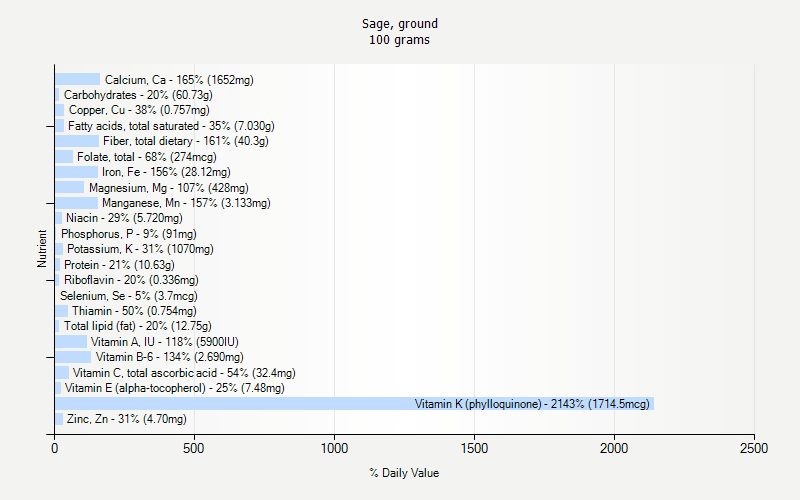This screenshot has width=800, height=500.
Task: Click the '100 grams' subtitle
Action: tap(399, 40)
